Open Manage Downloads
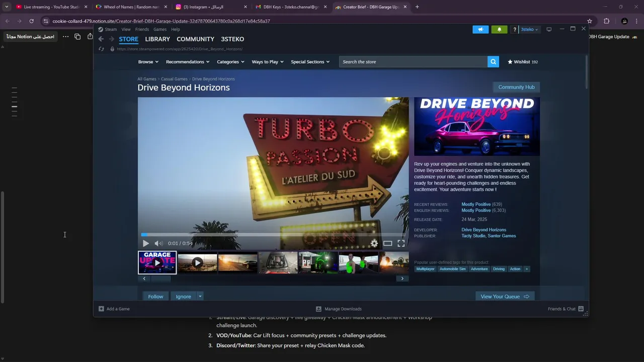The height and width of the screenshot is (362, 644). click(x=339, y=309)
